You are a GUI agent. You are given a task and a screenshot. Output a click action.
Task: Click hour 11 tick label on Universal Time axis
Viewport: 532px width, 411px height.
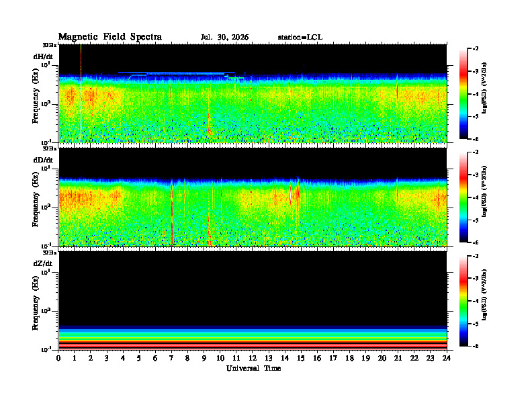pyautogui.click(x=236, y=358)
